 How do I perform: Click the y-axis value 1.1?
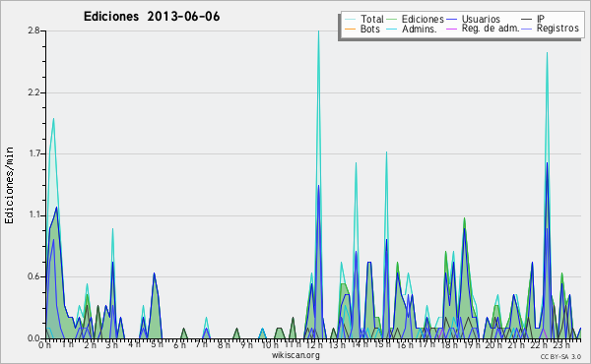point(34,215)
